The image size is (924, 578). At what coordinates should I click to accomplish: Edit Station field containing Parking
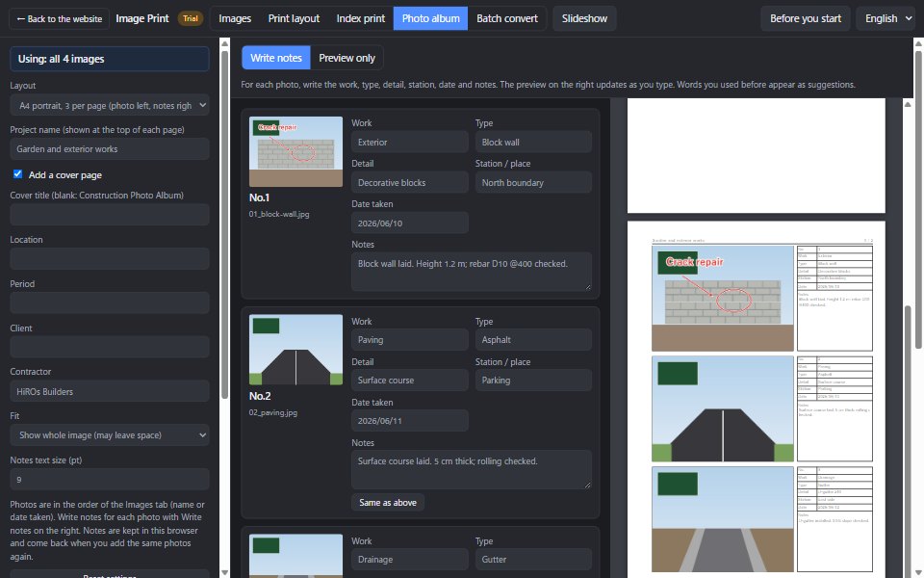point(533,381)
